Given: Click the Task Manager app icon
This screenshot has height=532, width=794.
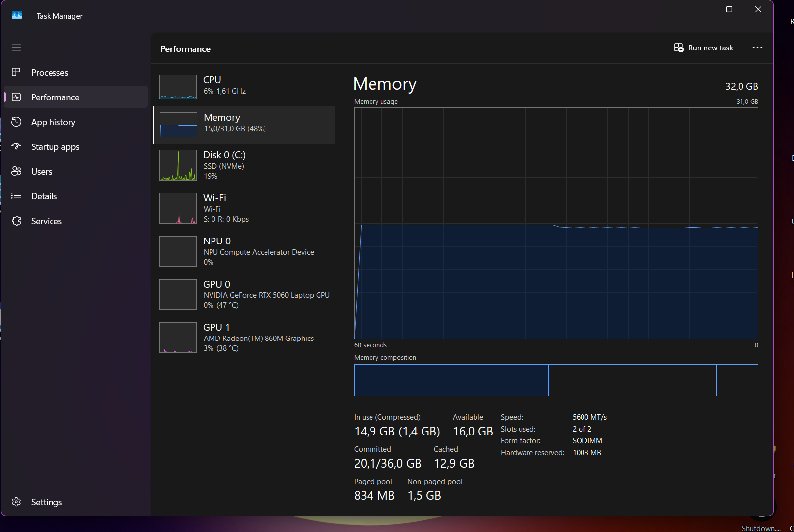Looking at the screenshot, I should click(17, 15).
